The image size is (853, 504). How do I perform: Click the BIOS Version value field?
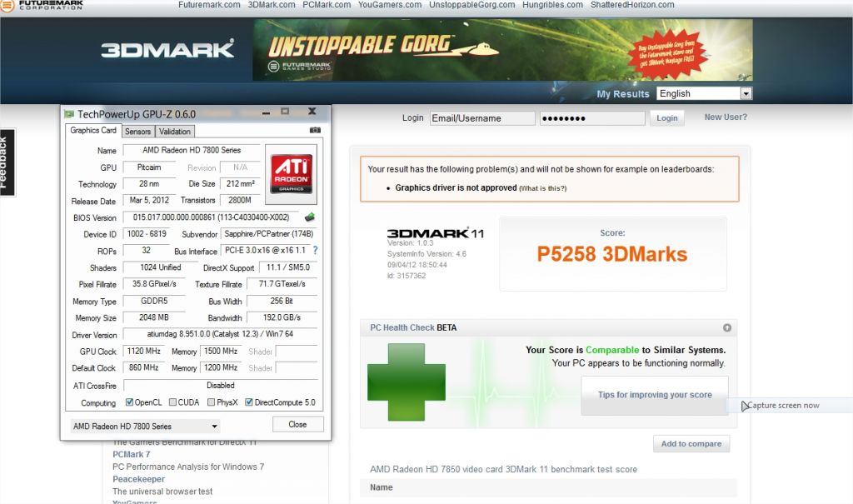coord(211,217)
